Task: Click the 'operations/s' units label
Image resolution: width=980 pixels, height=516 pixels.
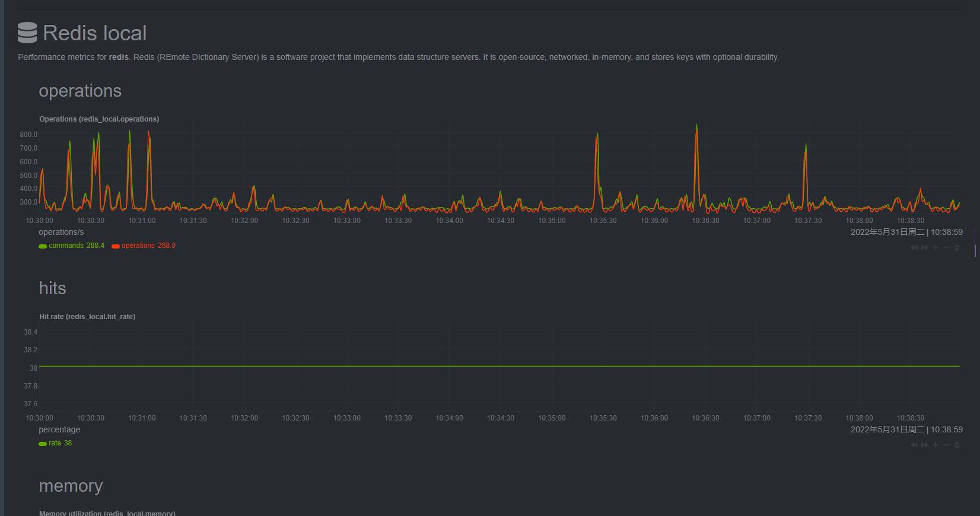Action: point(61,232)
